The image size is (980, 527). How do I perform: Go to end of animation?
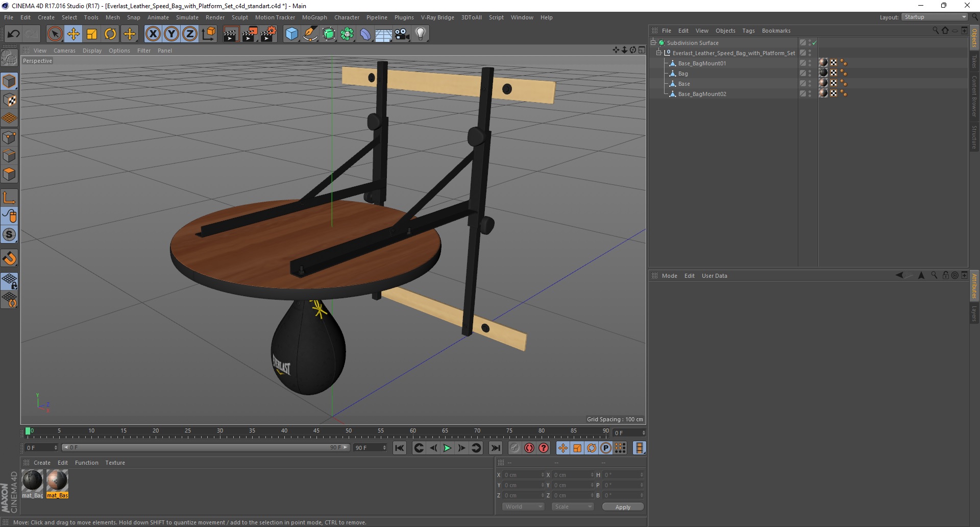tap(495, 448)
